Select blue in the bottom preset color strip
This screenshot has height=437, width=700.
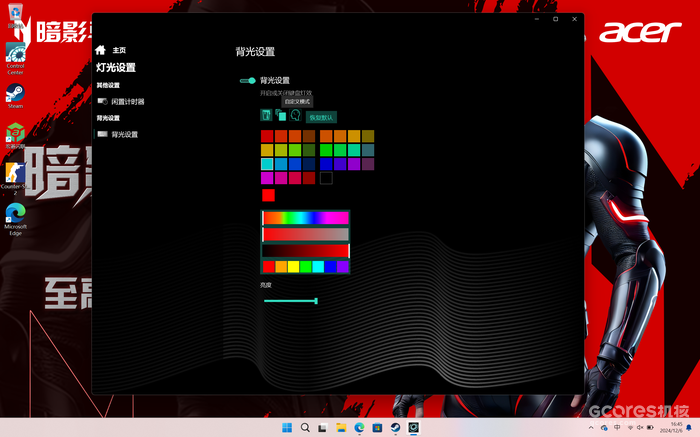click(330, 267)
